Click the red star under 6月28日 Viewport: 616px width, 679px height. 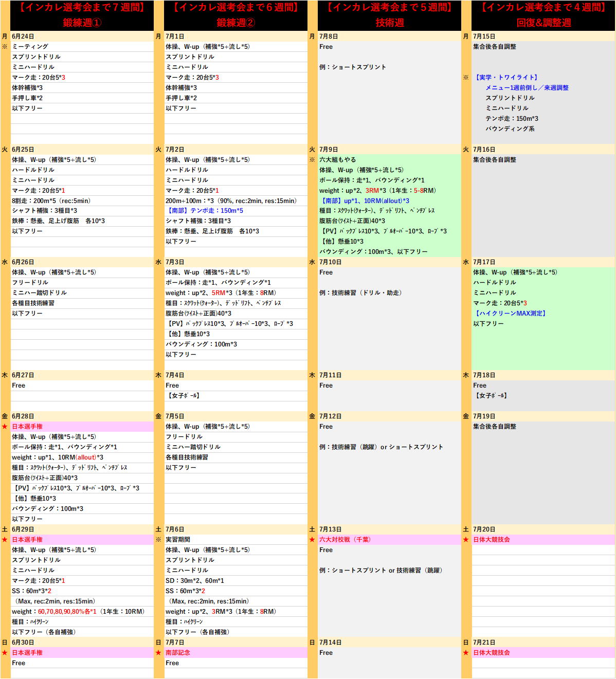coord(5,427)
